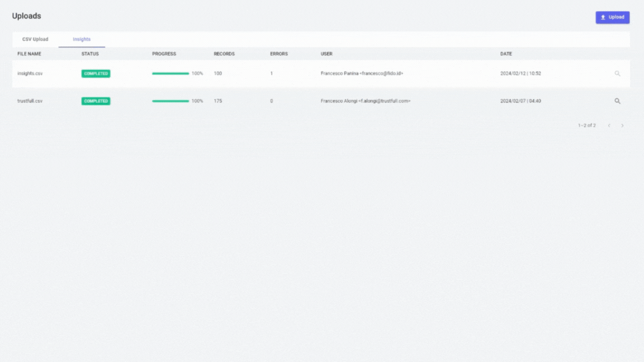
Task: Click progress bar of insights.csv row
Action: pos(171,74)
